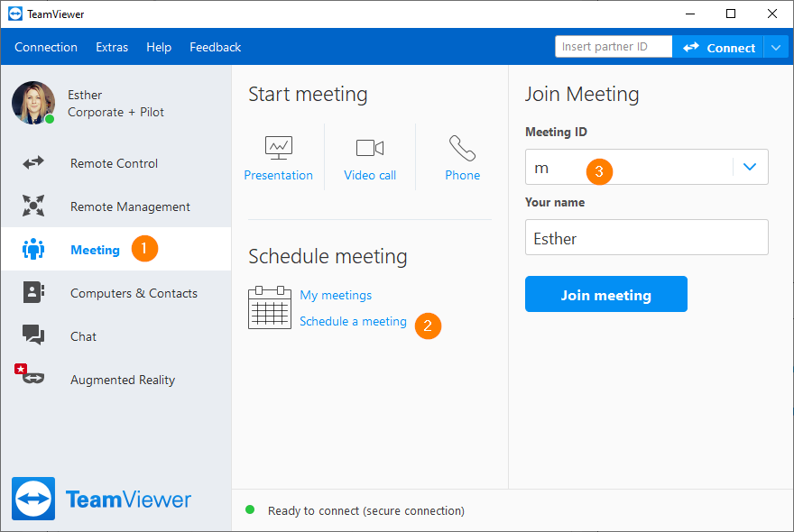Open the Connection menu
794x532 pixels.
(x=46, y=47)
